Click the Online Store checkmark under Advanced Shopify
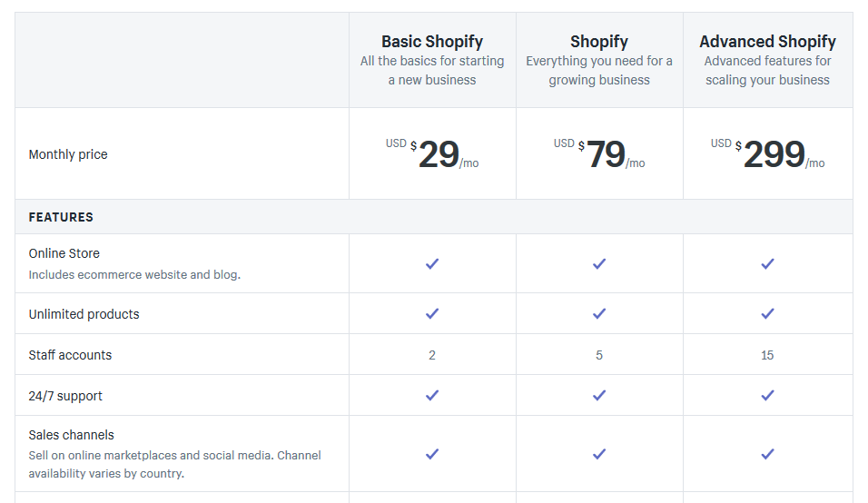The height and width of the screenshot is (503, 868). (767, 264)
